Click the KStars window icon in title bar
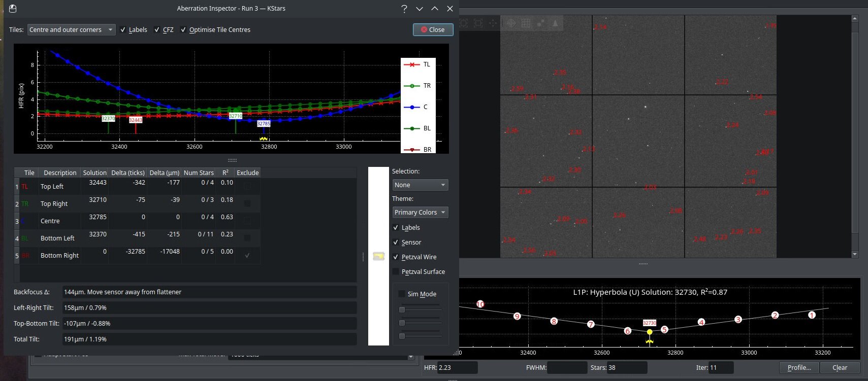The height and width of the screenshot is (381, 868). [13, 9]
